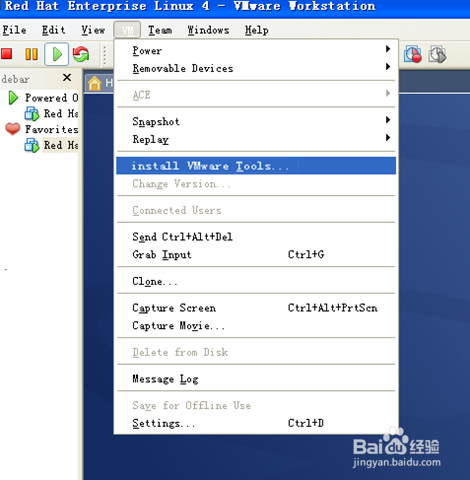Click the take snapshot toolbar icon
This screenshot has height=480, width=470.
pyautogui.click(x=413, y=54)
